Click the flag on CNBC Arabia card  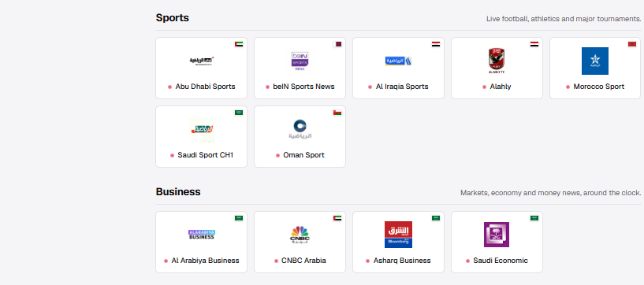click(x=337, y=218)
